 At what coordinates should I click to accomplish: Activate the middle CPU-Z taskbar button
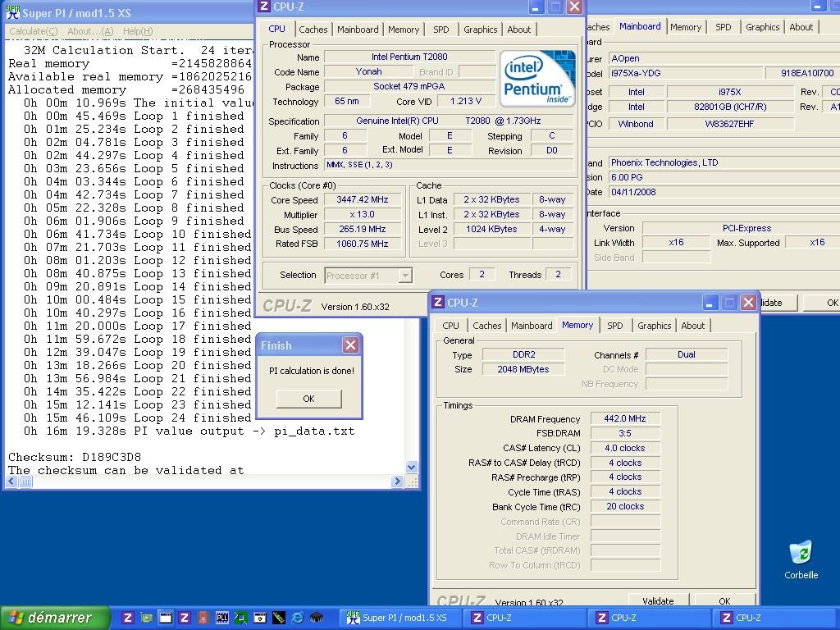pyautogui.click(x=651, y=618)
